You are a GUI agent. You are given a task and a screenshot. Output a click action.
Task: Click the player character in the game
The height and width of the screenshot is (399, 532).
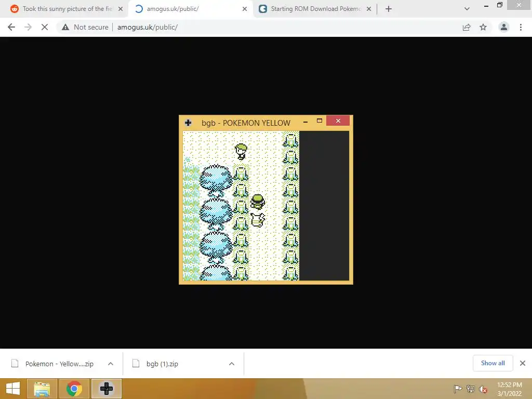(258, 202)
